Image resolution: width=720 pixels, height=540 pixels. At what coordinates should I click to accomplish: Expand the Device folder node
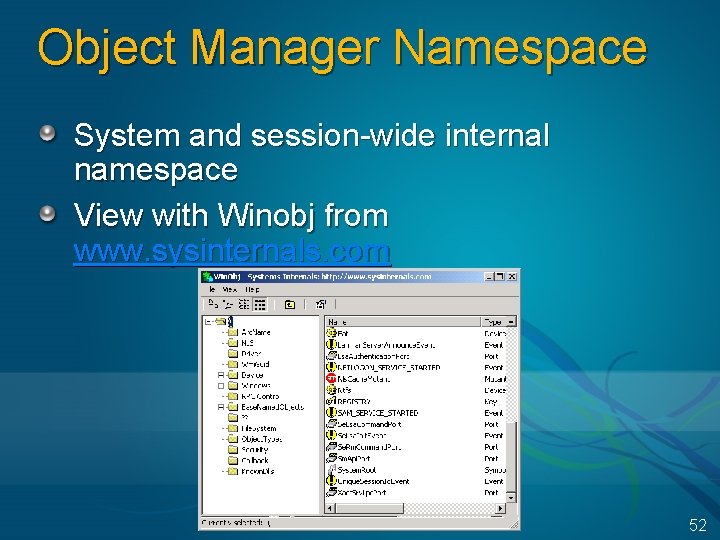point(221,375)
